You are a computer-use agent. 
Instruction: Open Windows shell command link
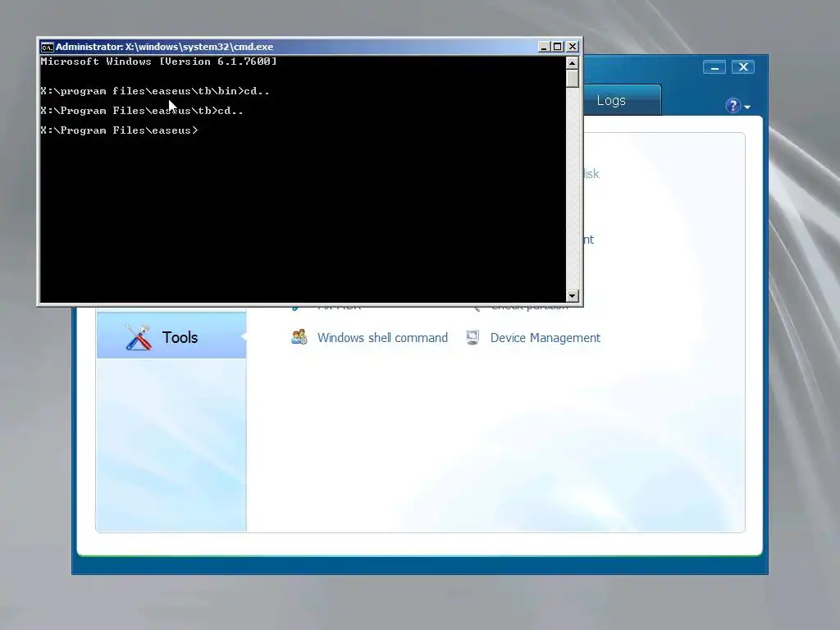point(382,338)
